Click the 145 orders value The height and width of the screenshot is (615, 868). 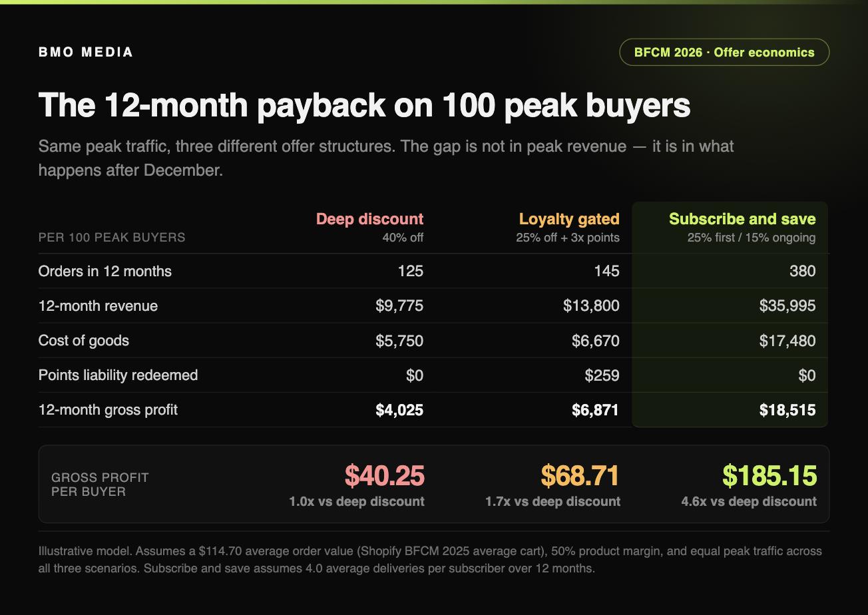pos(606,271)
